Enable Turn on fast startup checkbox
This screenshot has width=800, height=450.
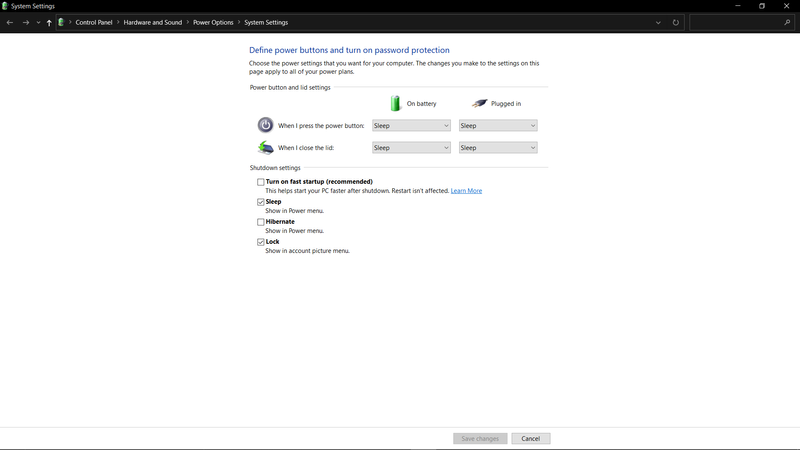pos(261,182)
